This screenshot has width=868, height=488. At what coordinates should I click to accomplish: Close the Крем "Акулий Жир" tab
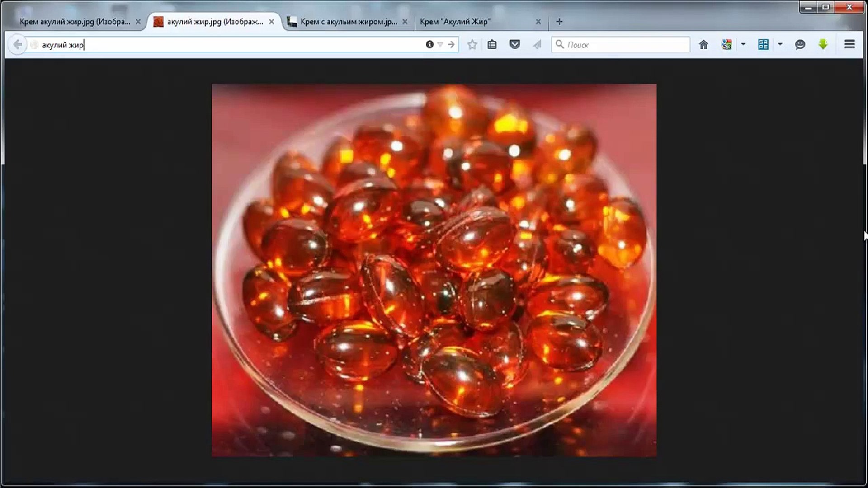pos(538,22)
